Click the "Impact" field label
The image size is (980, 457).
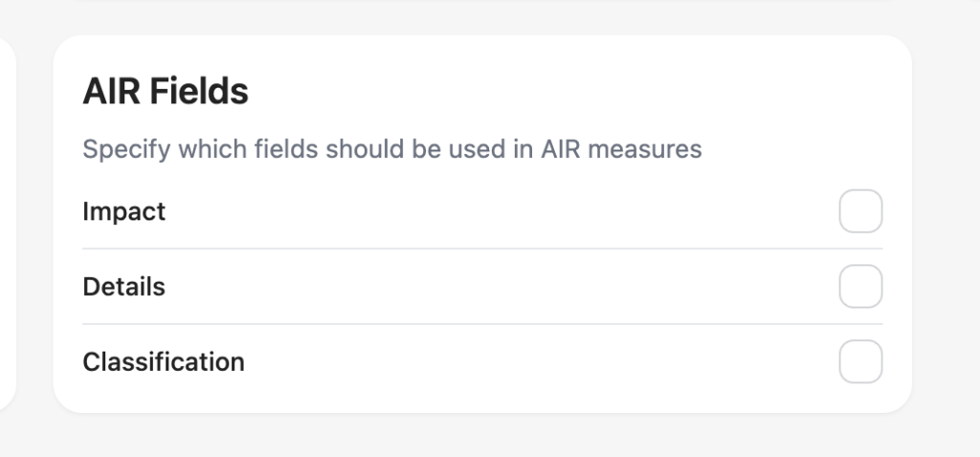(124, 212)
